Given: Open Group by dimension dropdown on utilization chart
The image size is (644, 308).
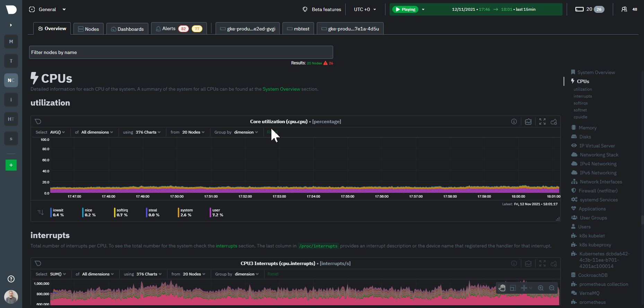Looking at the screenshot, I should [246, 132].
